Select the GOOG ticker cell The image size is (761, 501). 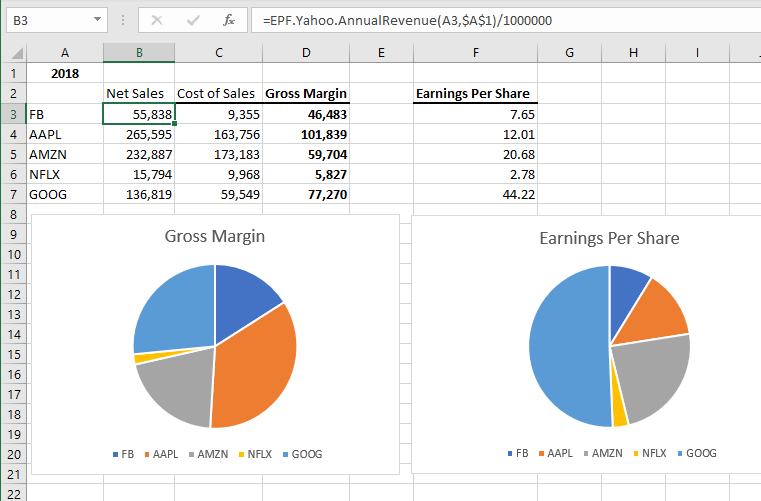[x=65, y=194]
